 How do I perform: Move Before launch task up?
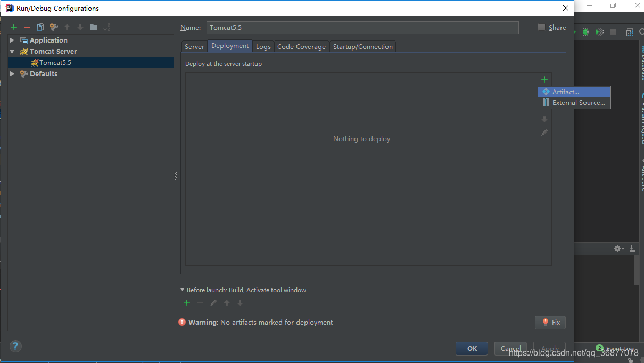point(227,303)
